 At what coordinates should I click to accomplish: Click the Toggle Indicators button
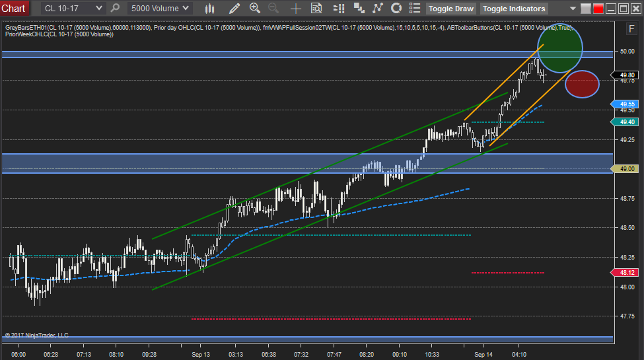tap(514, 9)
